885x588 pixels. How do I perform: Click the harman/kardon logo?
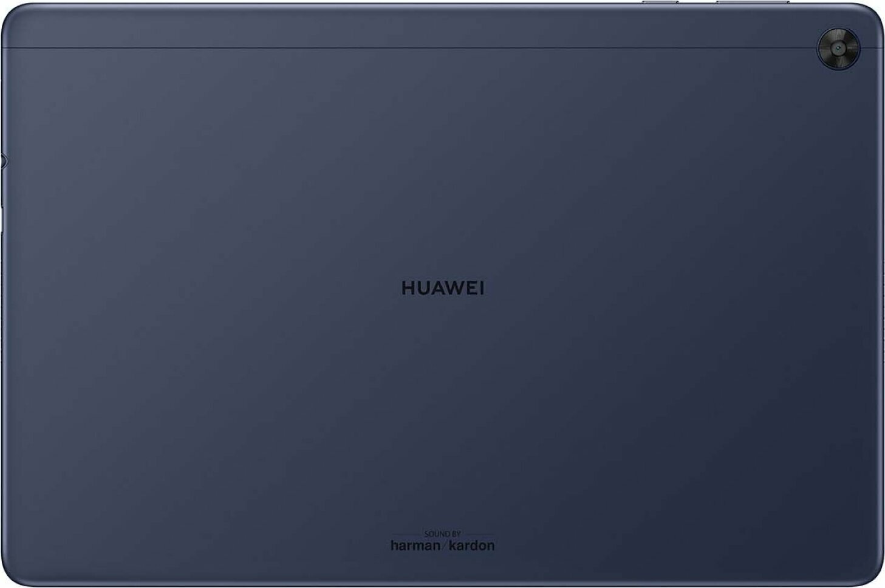pos(442,545)
